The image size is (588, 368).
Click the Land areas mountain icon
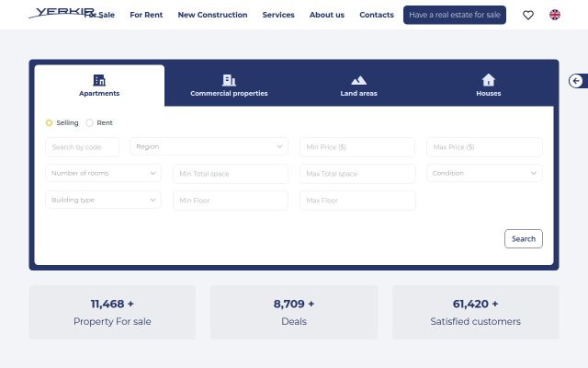[x=358, y=80]
